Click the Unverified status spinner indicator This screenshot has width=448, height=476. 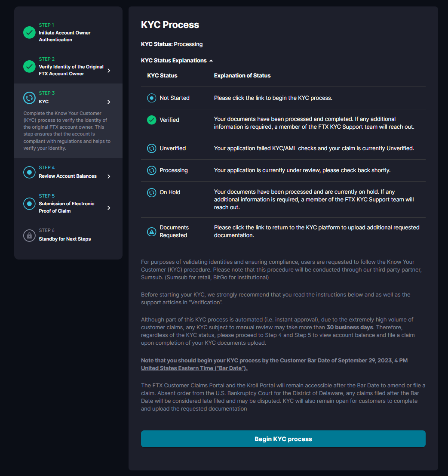pyautogui.click(x=151, y=148)
